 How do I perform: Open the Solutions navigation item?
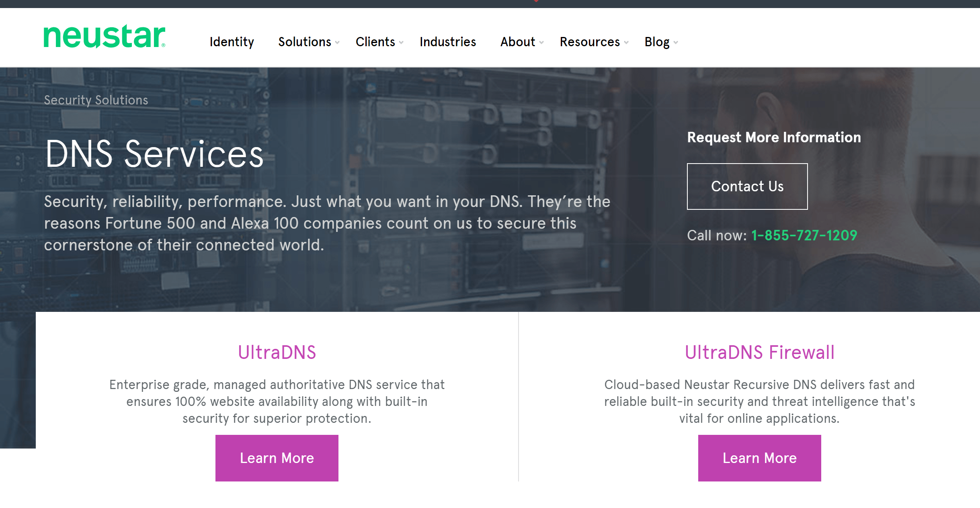[304, 42]
